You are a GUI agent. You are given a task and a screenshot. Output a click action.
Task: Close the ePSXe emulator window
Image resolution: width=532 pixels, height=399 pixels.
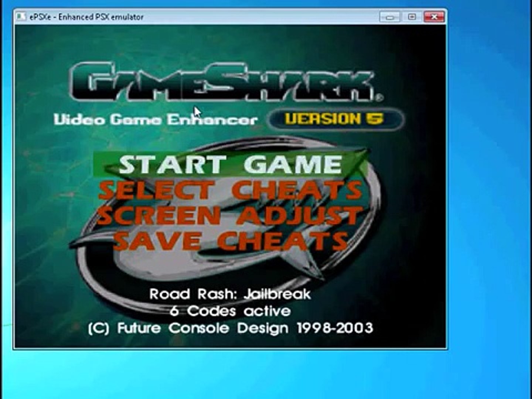point(434,17)
